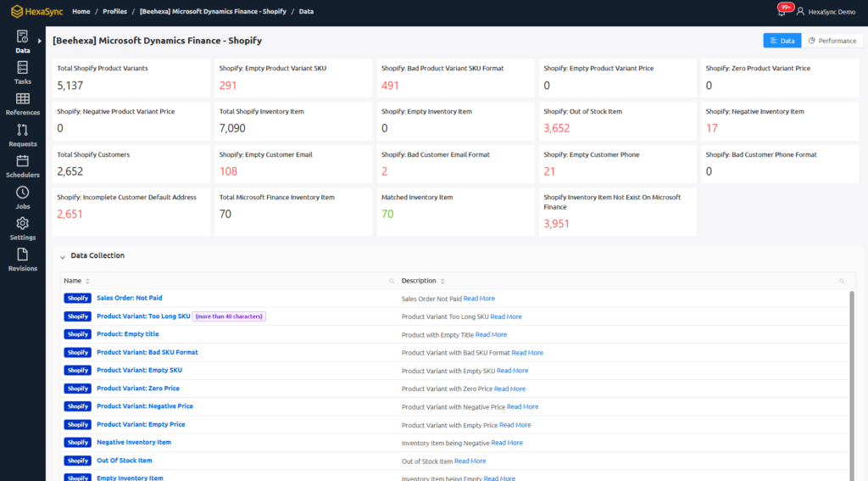
Task: Open Negative Inventory Item collection
Action: (133, 442)
